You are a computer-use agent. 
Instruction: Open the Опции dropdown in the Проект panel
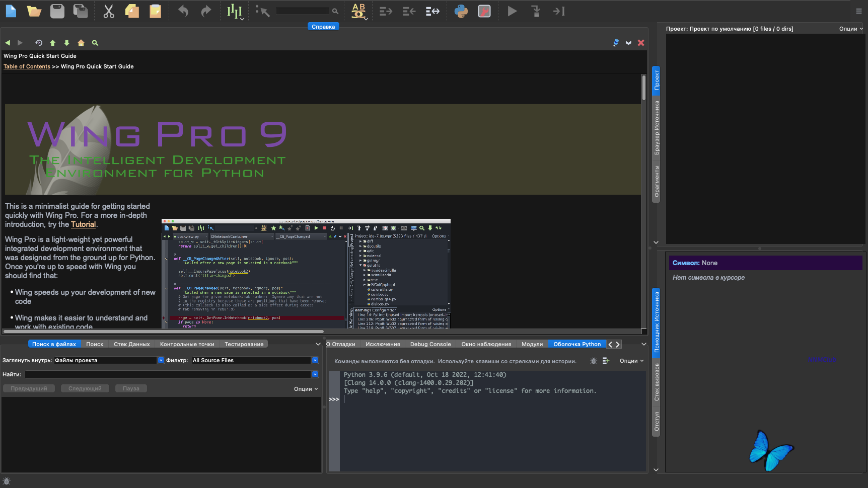[850, 29]
